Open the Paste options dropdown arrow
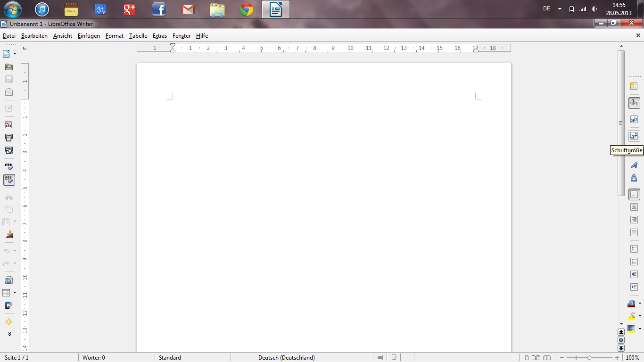 coord(15,222)
